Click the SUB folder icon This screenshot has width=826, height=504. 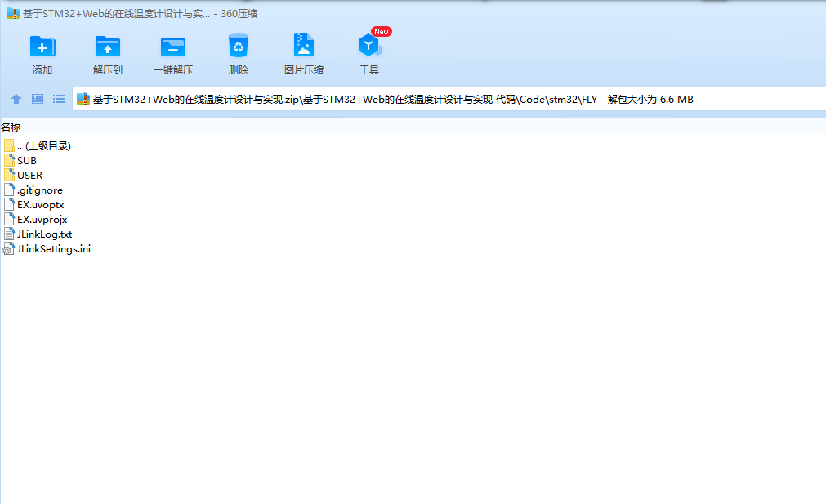coord(9,160)
